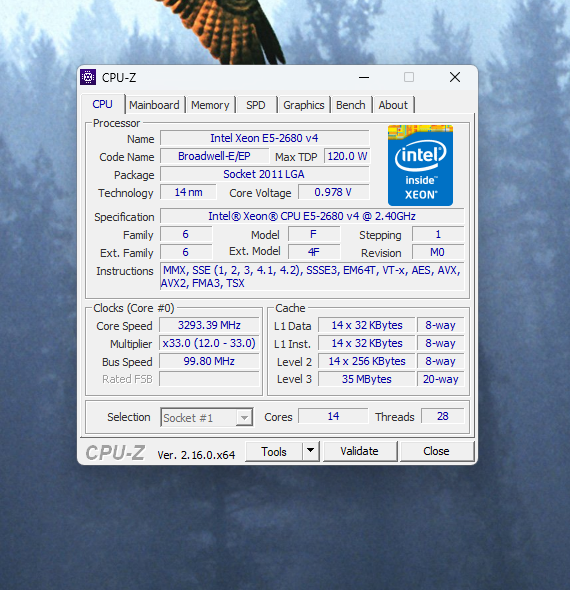Image resolution: width=570 pixels, height=590 pixels.
Task: Switch to the Memory tab
Action: pyautogui.click(x=210, y=105)
